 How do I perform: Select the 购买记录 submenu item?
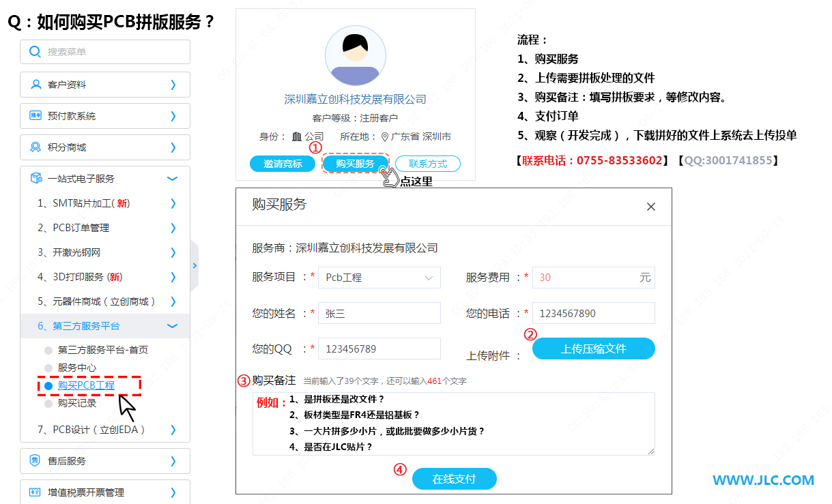click(x=77, y=403)
